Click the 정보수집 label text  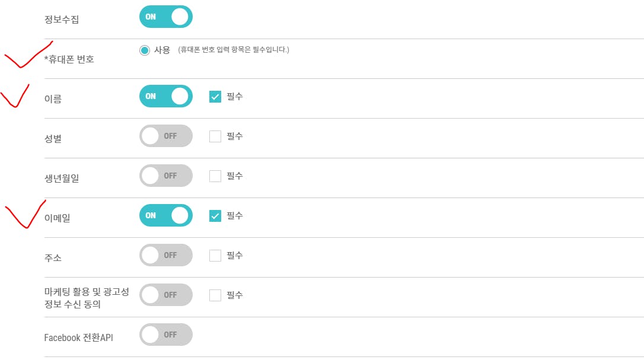(62, 20)
